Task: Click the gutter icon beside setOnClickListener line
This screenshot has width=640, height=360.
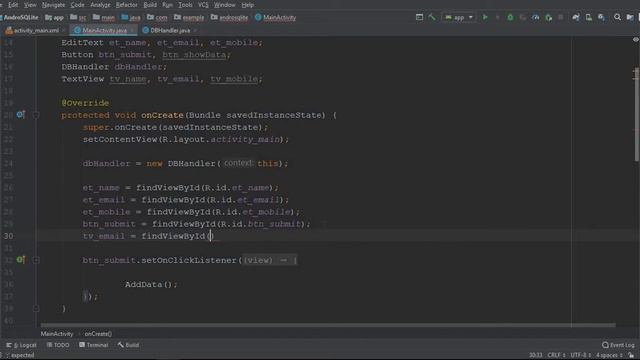Action: 20,260
